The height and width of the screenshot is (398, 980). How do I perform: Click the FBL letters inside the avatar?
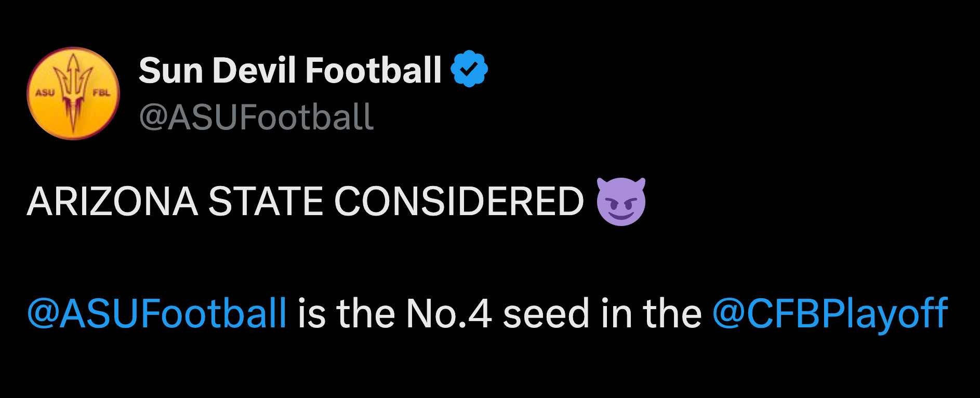[x=101, y=92]
